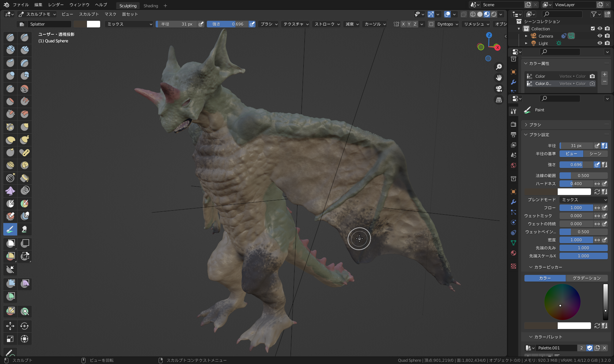Choose the Draw Face Sets brush
614x364 pixels.
[x=24, y=204]
